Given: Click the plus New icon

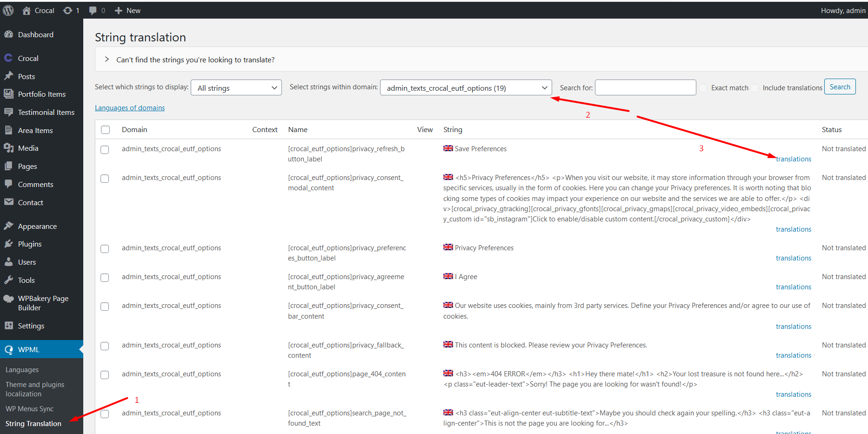Looking at the screenshot, I should tap(119, 10).
